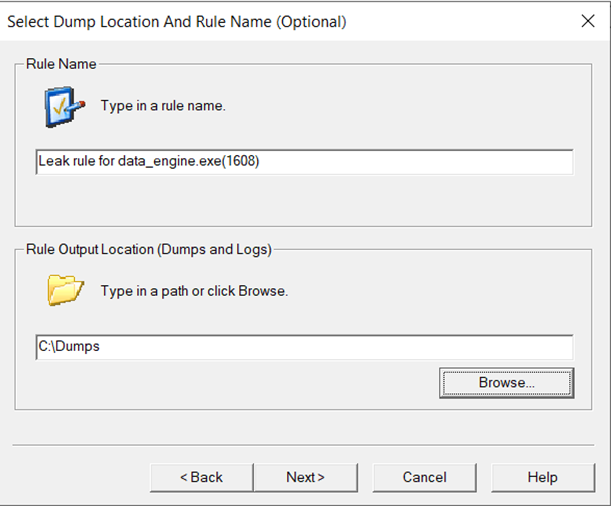
Task: Click "Type in a path or click Browse." text
Action: click(194, 291)
